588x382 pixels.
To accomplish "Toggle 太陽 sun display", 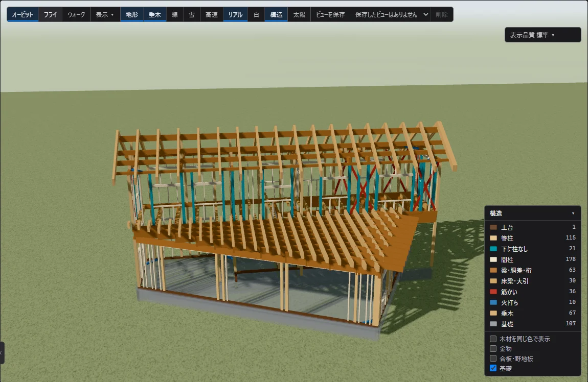I will pyautogui.click(x=299, y=15).
